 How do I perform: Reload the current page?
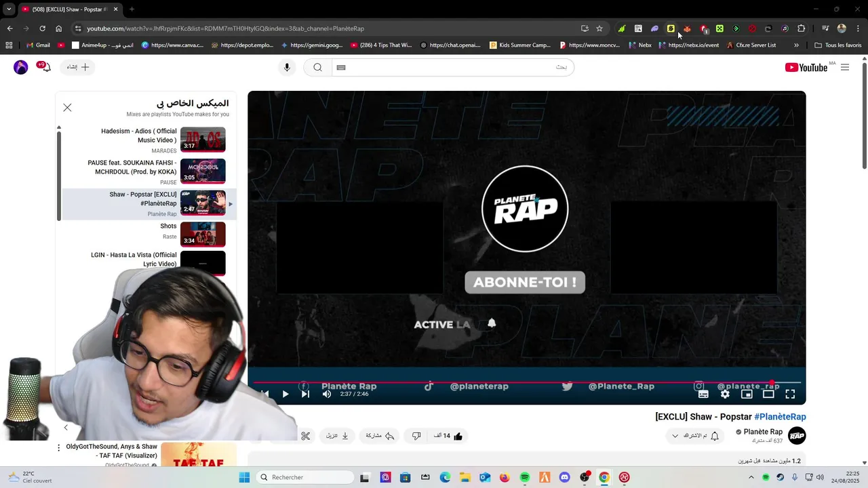(x=42, y=28)
